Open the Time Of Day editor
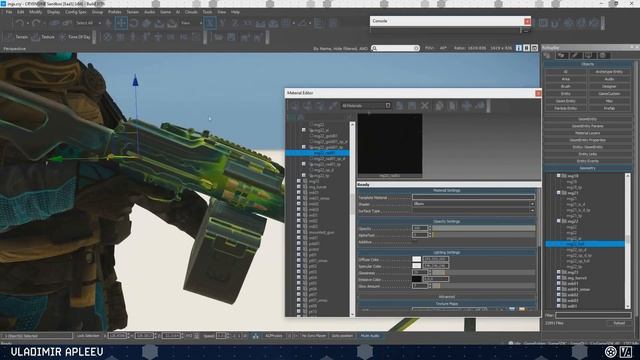Image resolution: width=640 pixels, height=360 pixels. [x=75, y=37]
